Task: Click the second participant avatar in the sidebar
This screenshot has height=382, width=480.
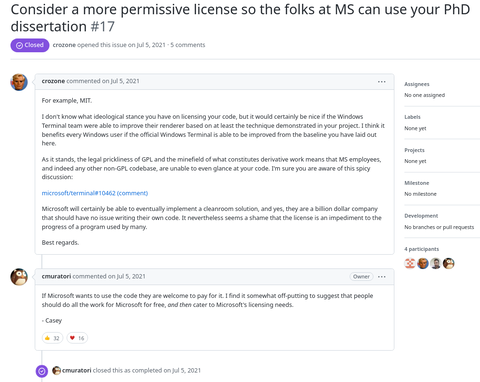Action: click(423, 263)
